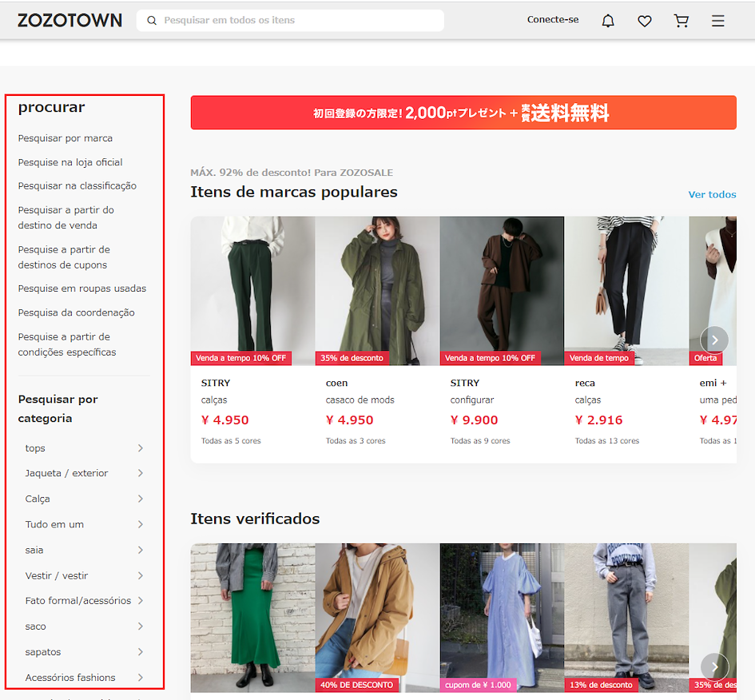Screen dimensions: 755x700
Task: Click 40% DE DESCONTO badge
Action: (x=357, y=685)
